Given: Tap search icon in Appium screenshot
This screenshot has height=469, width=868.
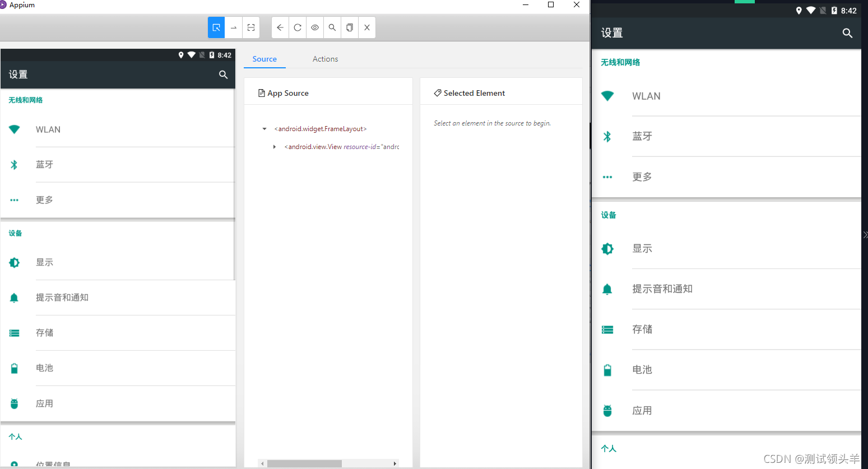Looking at the screenshot, I should pos(223,75).
